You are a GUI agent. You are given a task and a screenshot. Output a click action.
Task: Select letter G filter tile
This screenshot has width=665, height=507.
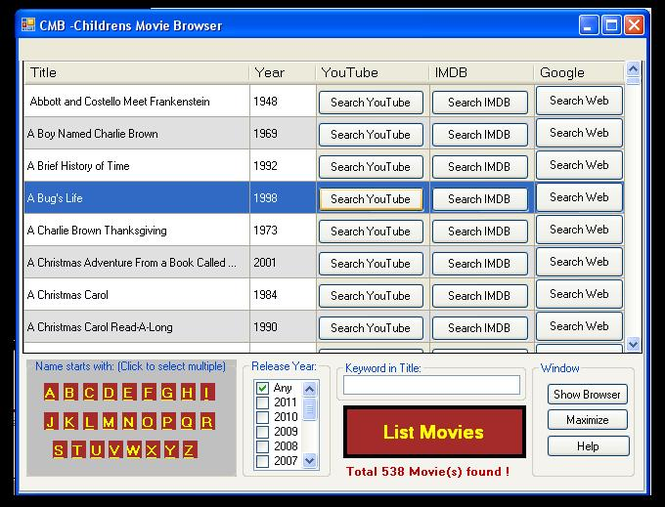click(168, 392)
